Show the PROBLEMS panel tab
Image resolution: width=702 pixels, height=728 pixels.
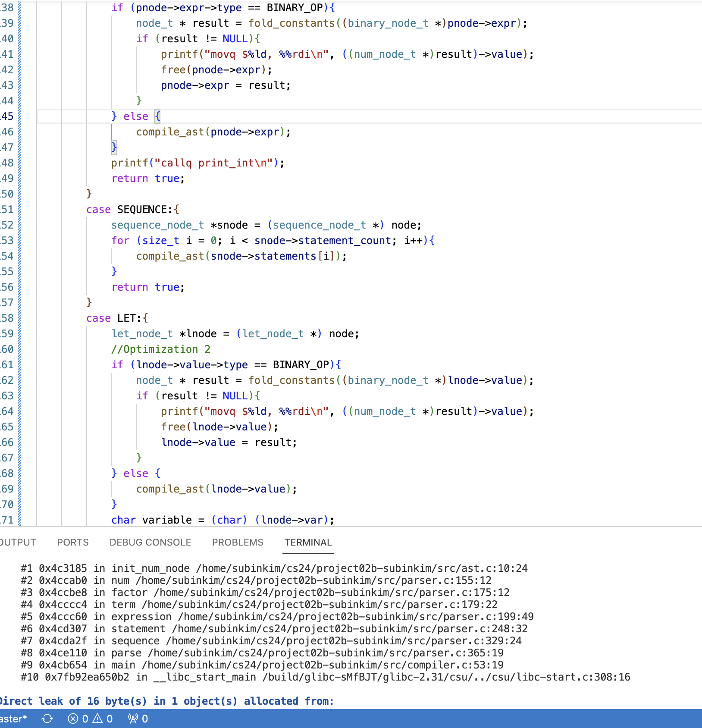(238, 542)
